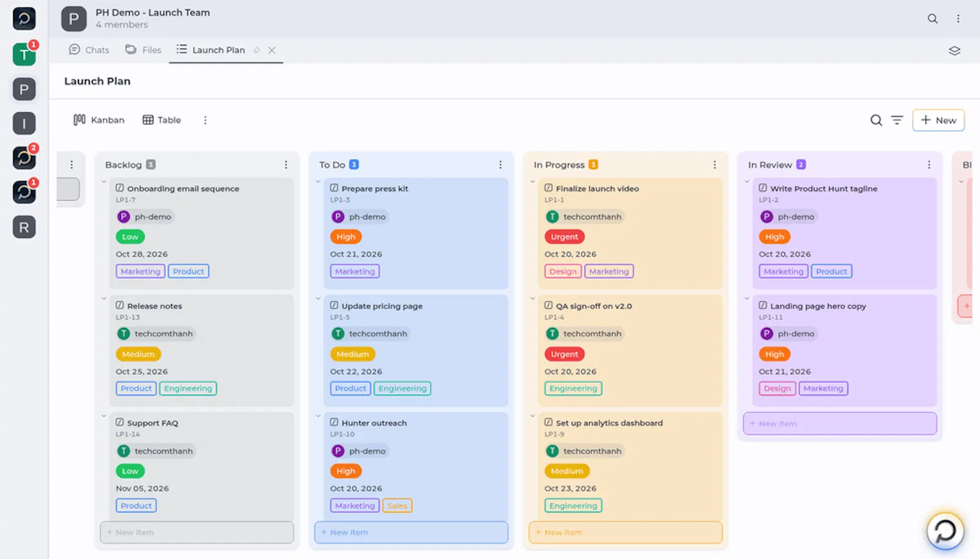Switch to the Files tab
This screenshot has height=559, width=980.
pyautogui.click(x=143, y=50)
